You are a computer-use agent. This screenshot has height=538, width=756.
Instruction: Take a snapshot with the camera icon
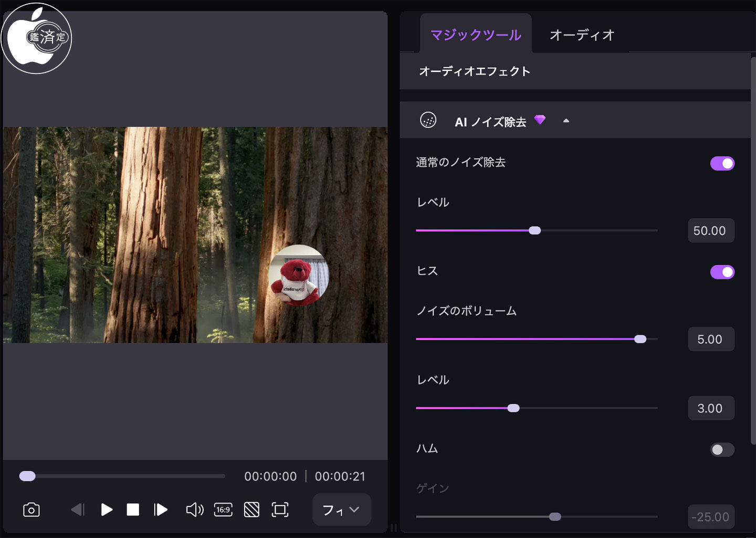tap(31, 510)
